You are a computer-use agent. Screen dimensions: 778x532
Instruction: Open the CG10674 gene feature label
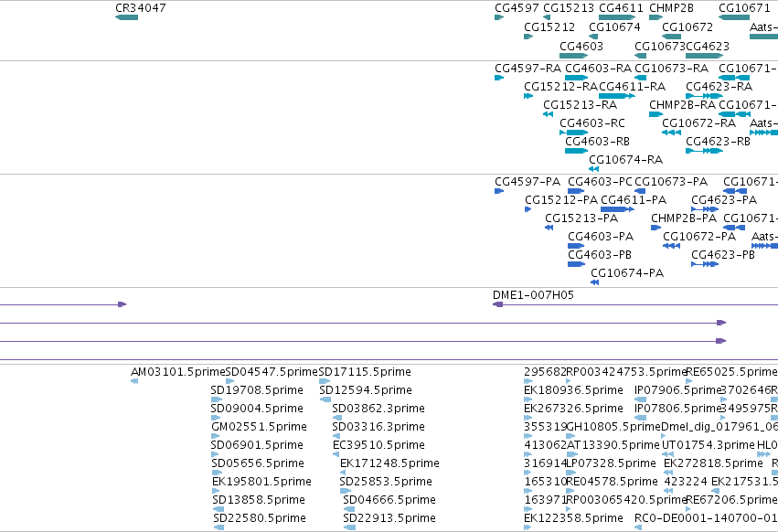point(614,27)
